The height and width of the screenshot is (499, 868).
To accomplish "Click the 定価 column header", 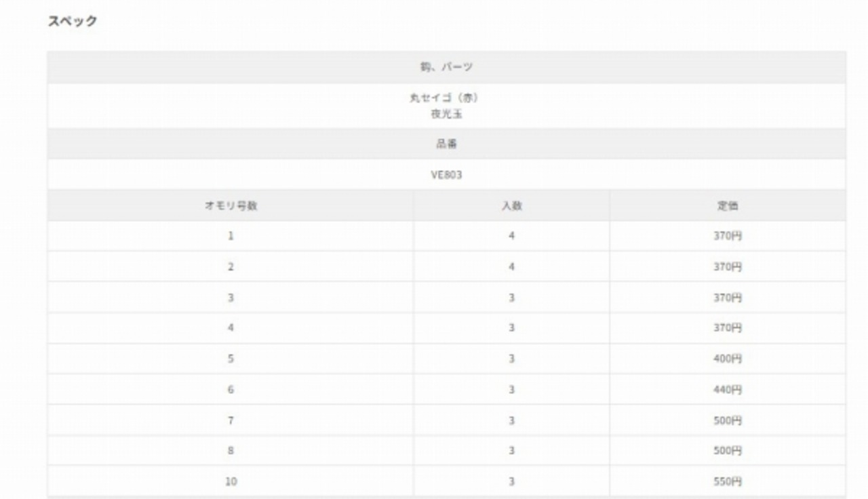I will coord(728,206).
